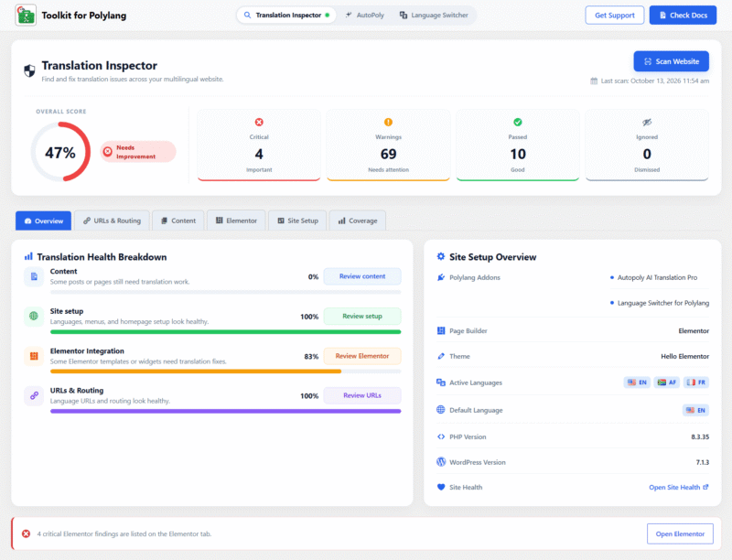Viewport: 732px width, 560px height.
Task: Switch to the Translation Inspector top tab
Action: [286, 15]
